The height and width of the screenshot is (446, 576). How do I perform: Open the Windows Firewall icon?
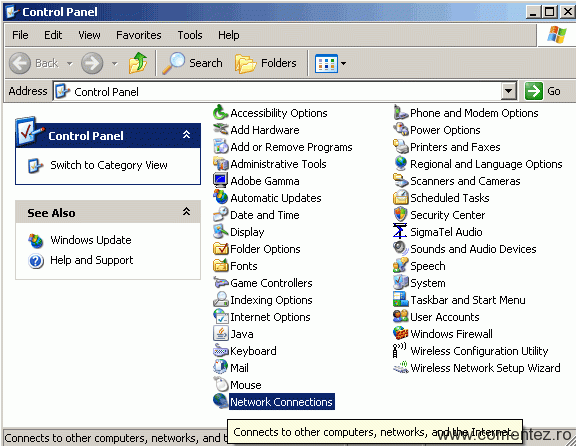pyautogui.click(x=400, y=333)
